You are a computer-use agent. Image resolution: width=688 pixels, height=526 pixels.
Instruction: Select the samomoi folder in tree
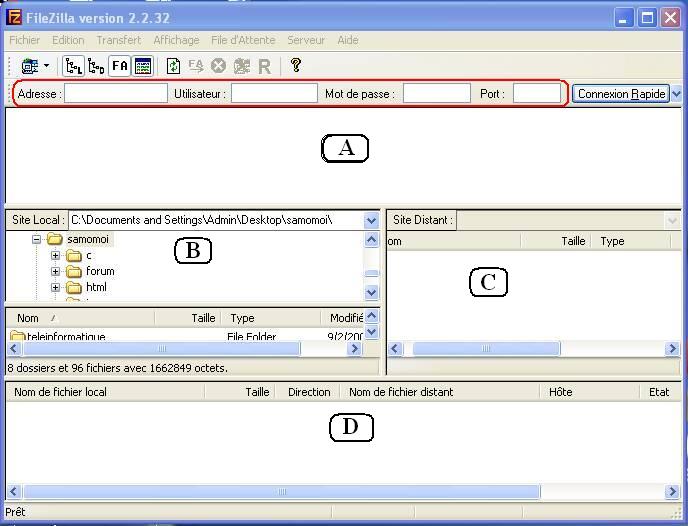(x=88, y=239)
